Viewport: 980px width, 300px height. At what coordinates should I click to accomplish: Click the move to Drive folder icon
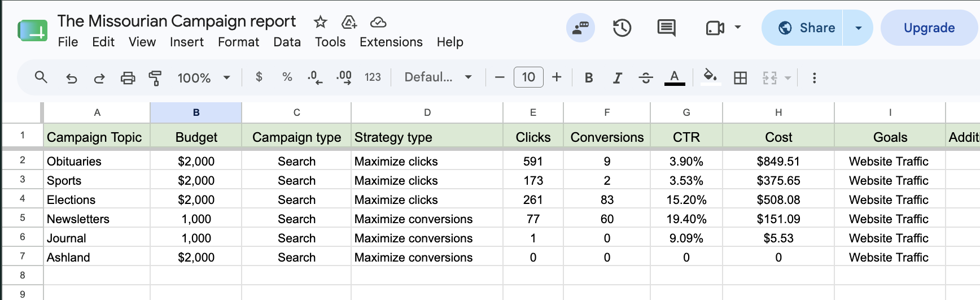(349, 22)
